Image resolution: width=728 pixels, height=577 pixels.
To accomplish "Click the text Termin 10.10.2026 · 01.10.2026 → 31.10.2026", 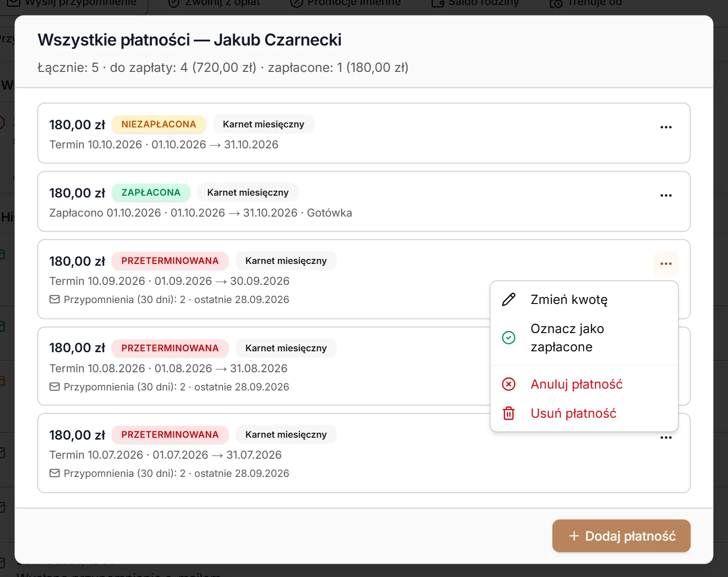I will click(164, 145).
